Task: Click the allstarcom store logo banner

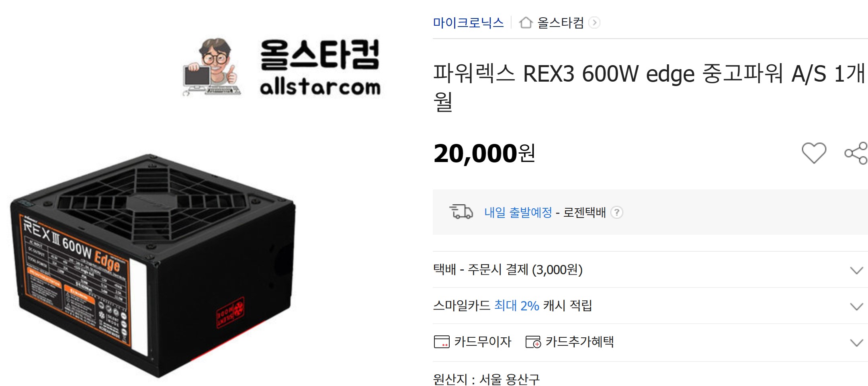Action: tap(281, 67)
